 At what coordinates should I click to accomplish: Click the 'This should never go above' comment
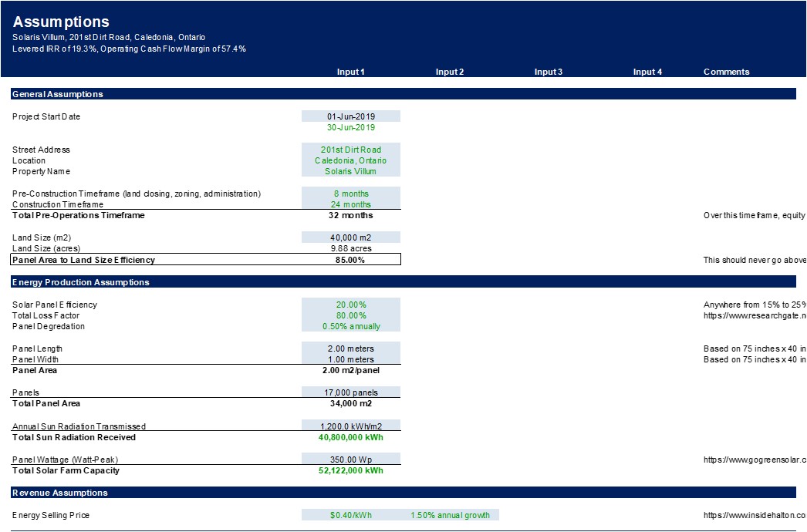(755, 260)
